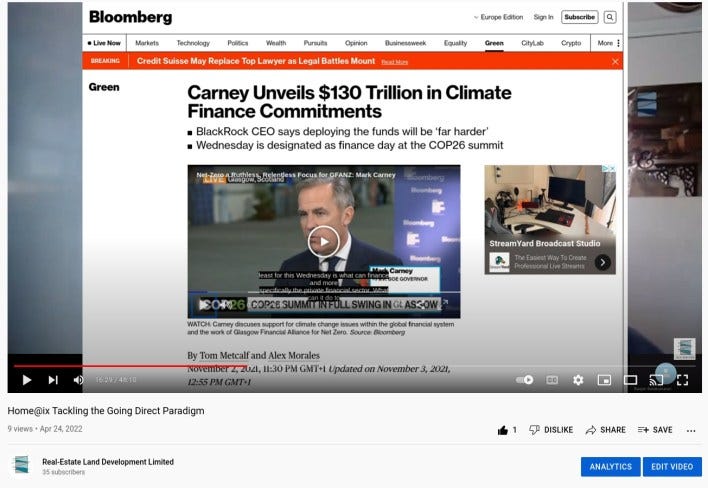Open the Equality section

(455, 43)
